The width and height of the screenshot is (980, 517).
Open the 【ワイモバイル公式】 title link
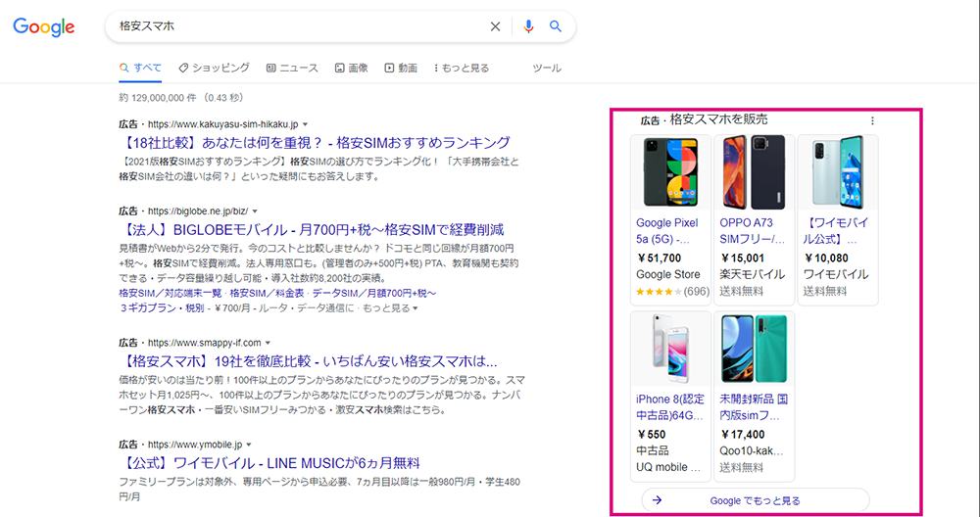coord(836,231)
